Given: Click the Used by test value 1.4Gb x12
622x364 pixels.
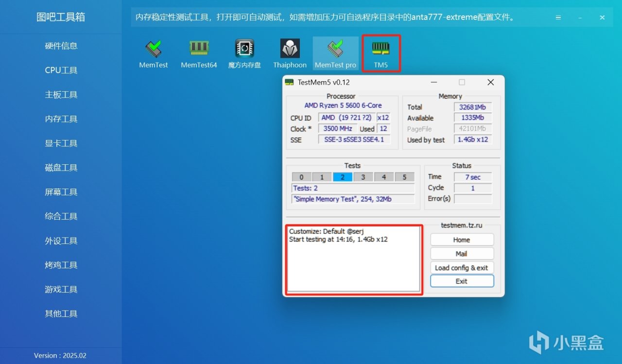Looking at the screenshot, I should 473,139.
